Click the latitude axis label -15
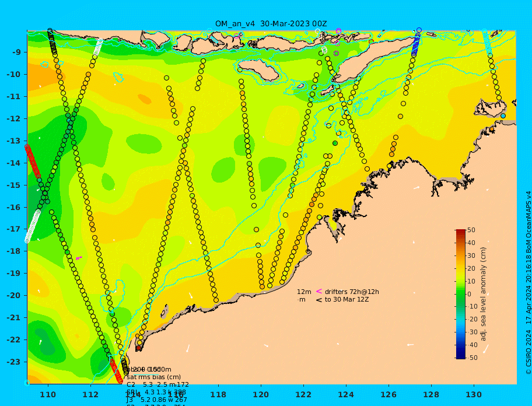The image size is (532, 406). pyautogui.click(x=14, y=185)
